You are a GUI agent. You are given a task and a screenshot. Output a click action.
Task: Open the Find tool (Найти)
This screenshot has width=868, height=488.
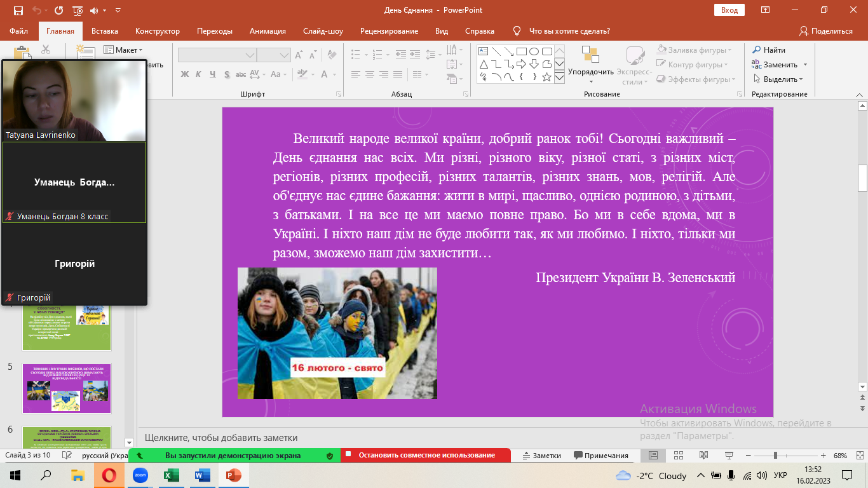[x=769, y=50]
